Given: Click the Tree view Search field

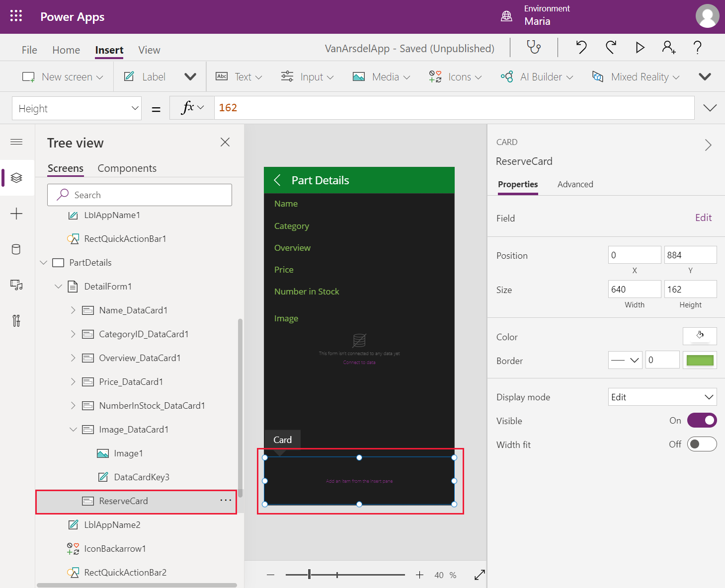Looking at the screenshot, I should (x=140, y=195).
